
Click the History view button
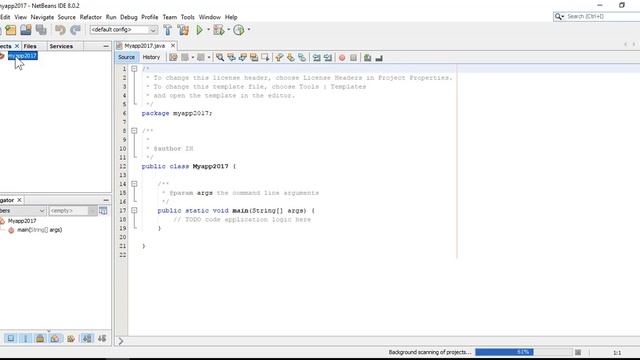pos(151,57)
